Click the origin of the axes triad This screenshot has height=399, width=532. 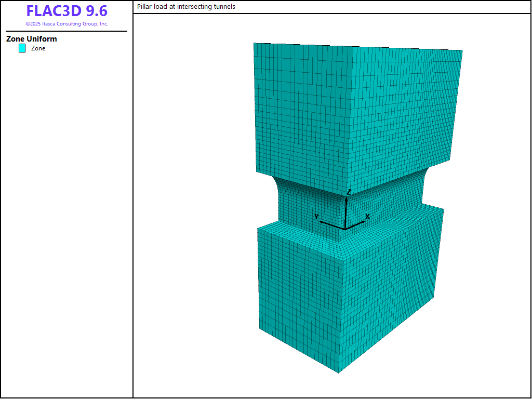tap(345, 229)
